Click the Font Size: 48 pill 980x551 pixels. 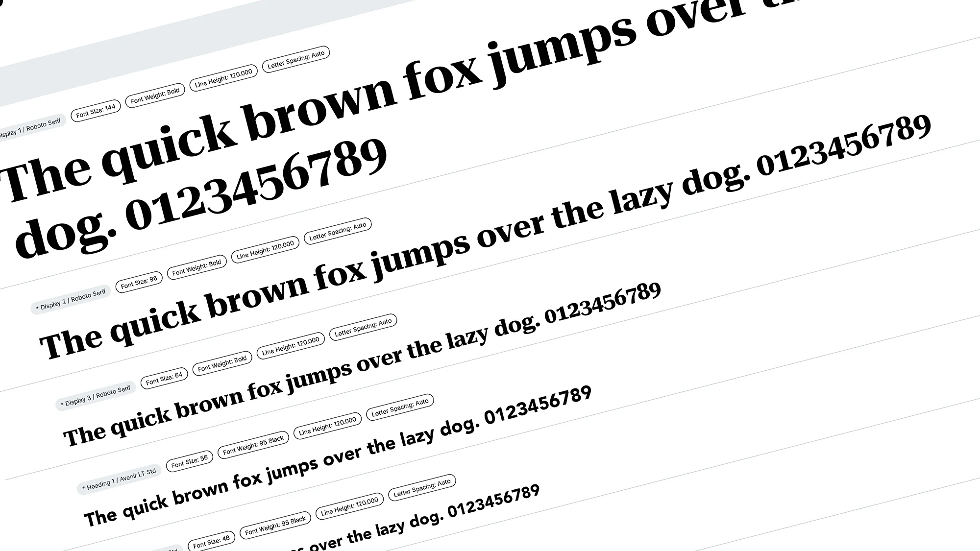211,541
